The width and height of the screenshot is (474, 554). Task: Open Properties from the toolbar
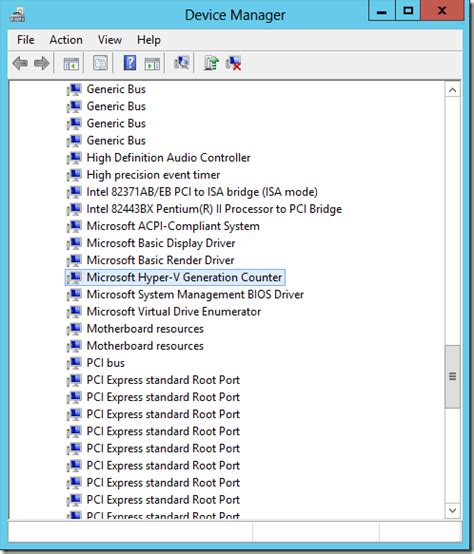[x=100, y=64]
